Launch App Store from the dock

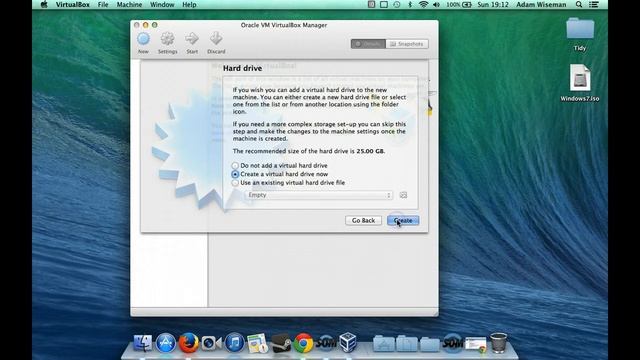point(165,342)
